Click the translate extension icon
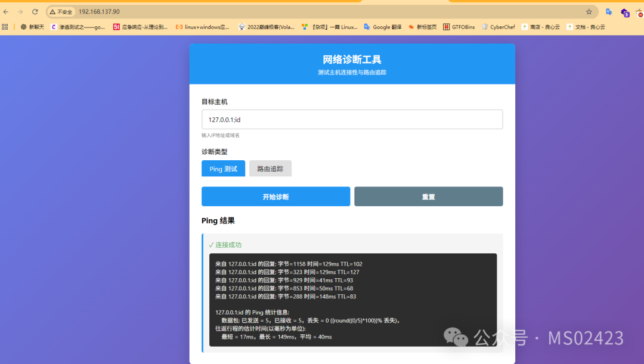 609,12
